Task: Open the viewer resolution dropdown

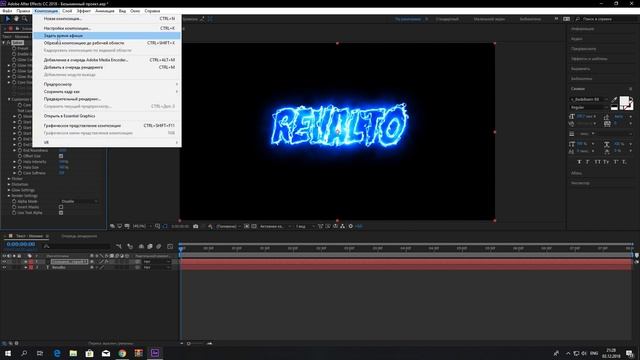Action: [x=228, y=226]
